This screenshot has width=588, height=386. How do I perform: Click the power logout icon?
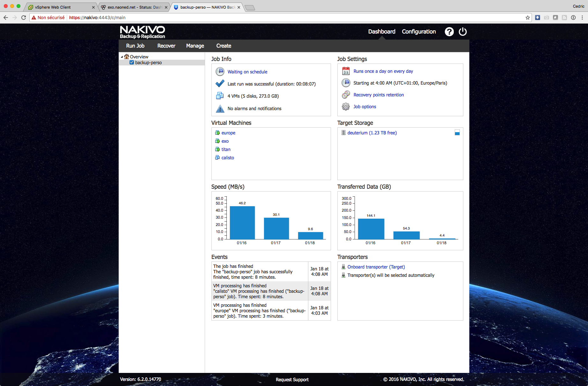462,32
